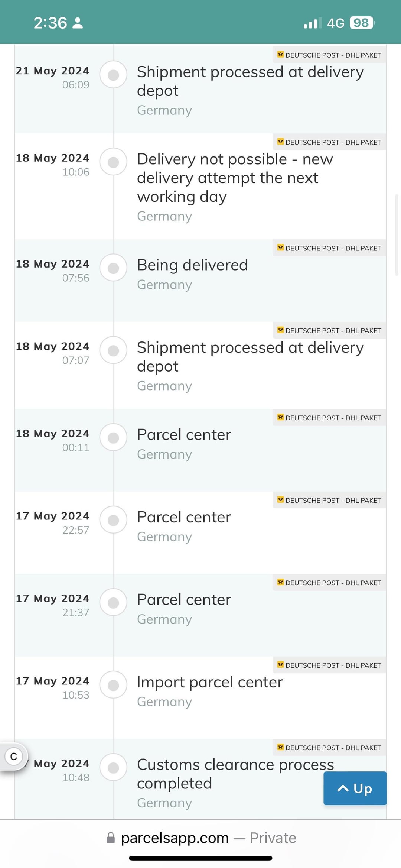Tap the round C floating button
Image resolution: width=401 pixels, height=868 pixels.
click(14, 757)
